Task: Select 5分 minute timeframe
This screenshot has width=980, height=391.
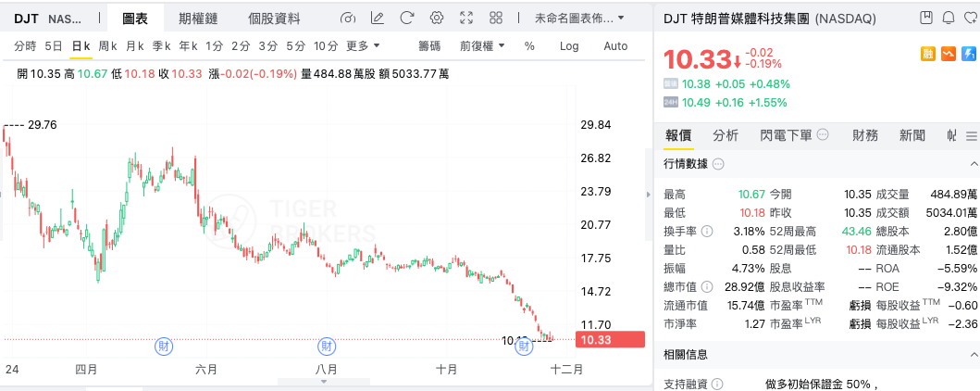Action: (296, 45)
